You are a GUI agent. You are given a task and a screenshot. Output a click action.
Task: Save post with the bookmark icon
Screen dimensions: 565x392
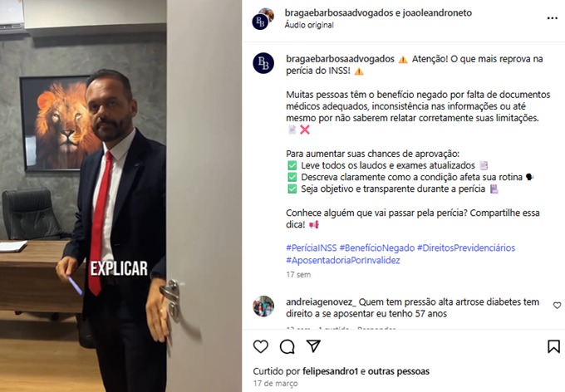[553, 346]
